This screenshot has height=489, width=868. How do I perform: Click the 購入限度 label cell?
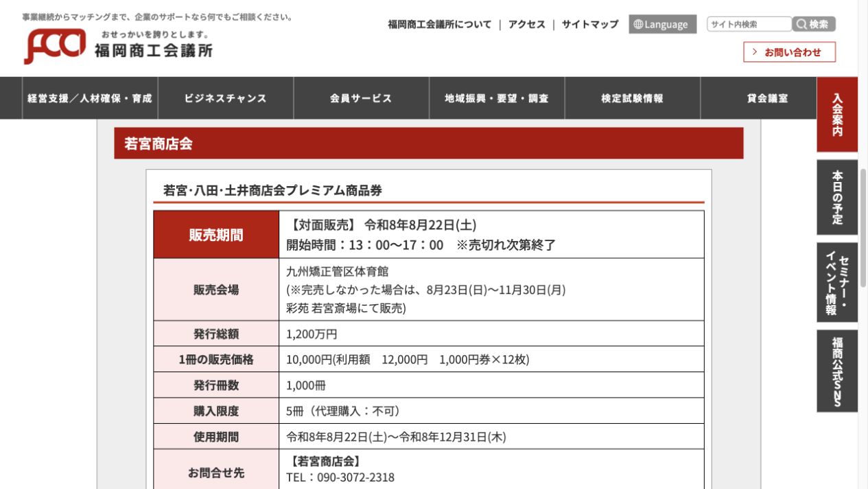point(216,411)
